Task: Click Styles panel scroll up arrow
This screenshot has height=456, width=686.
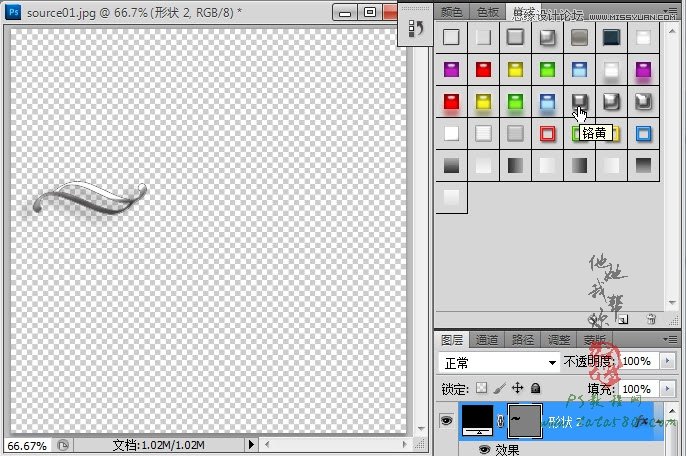Action: [x=672, y=31]
